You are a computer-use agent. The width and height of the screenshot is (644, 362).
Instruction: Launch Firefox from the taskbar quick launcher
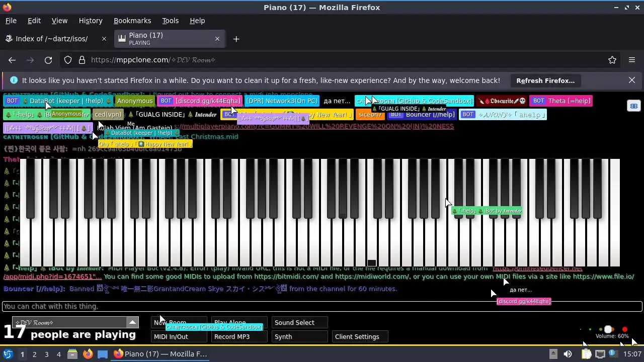click(88, 354)
